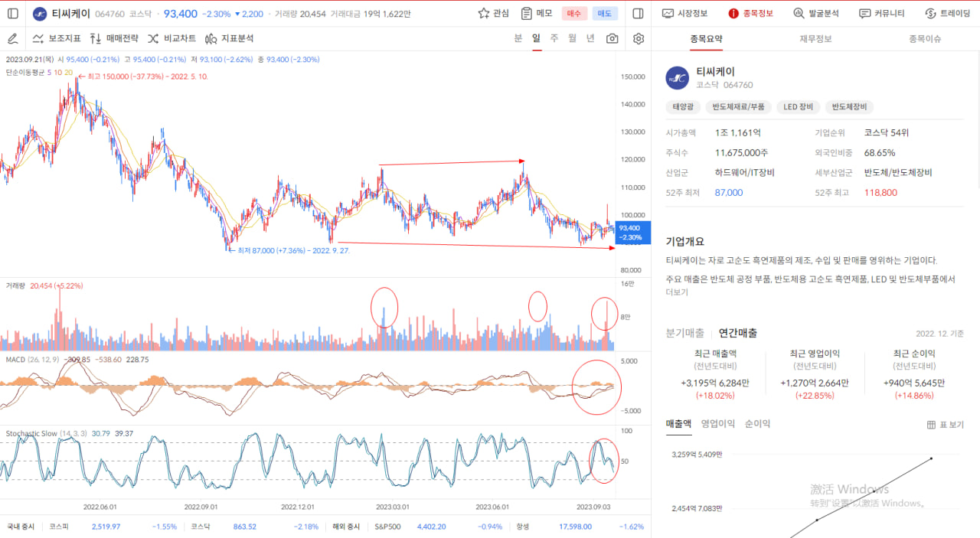This screenshot has width=980, height=538.
Task: Click the 태양광 theme tag
Action: click(681, 107)
